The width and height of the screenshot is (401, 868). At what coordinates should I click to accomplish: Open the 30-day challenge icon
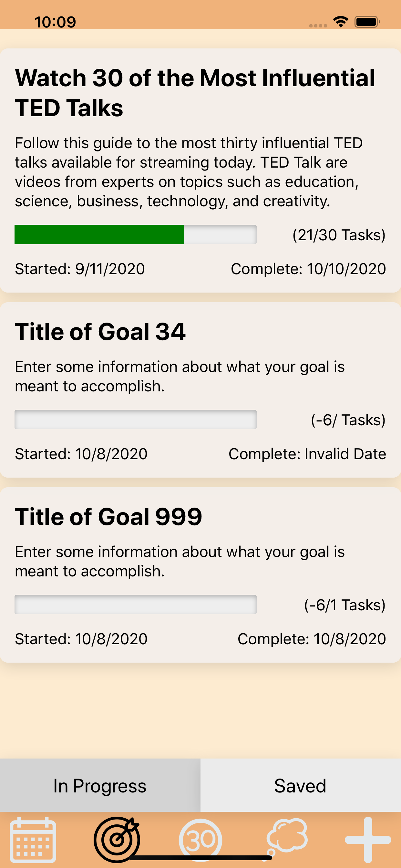200,839
